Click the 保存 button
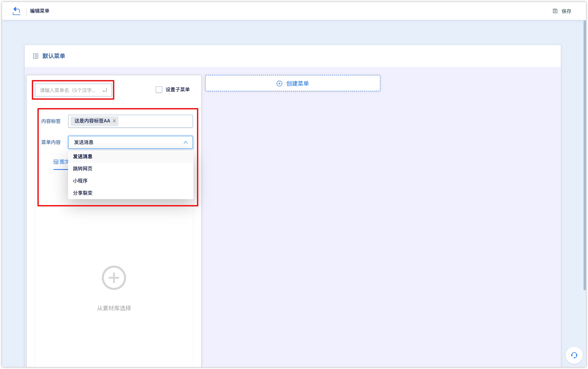Viewport: 588px width, 369px height. click(562, 11)
